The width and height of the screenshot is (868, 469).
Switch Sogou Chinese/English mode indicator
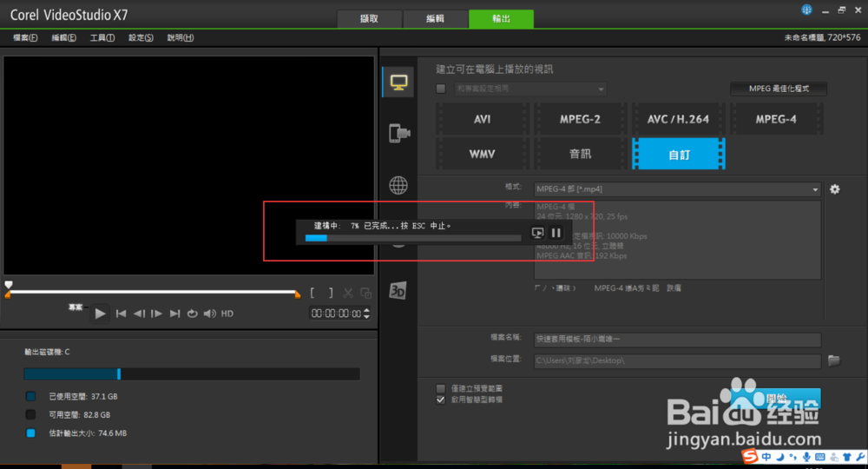click(x=766, y=457)
